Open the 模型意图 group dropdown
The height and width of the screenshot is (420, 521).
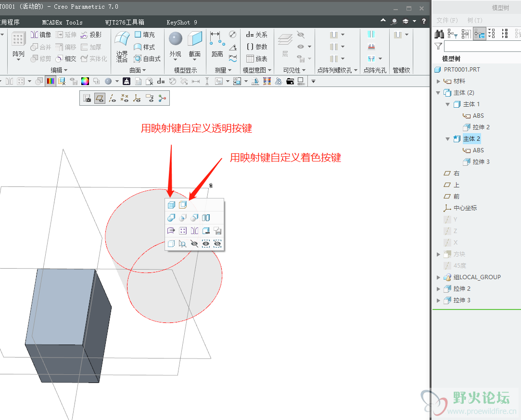pos(257,70)
